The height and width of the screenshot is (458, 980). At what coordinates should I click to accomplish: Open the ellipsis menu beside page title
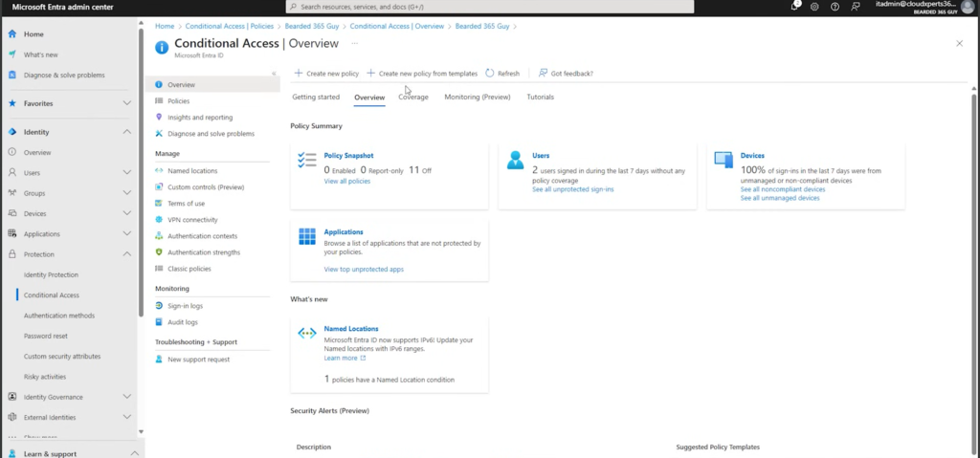(354, 43)
